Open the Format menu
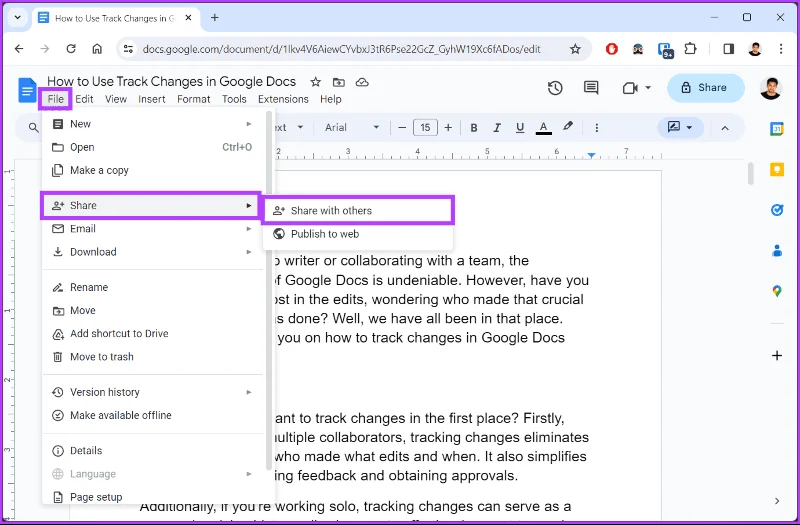Image resolution: width=800 pixels, height=525 pixels. pos(193,99)
